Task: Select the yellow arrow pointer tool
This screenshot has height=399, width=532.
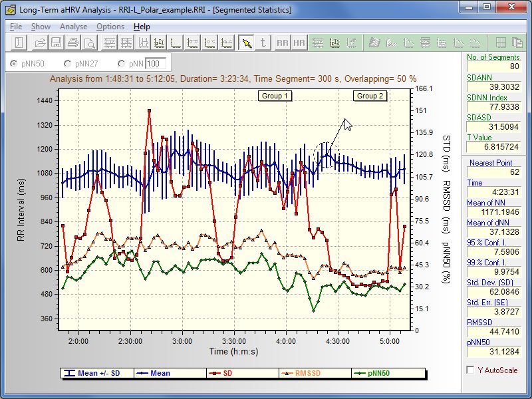Action: tap(247, 43)
